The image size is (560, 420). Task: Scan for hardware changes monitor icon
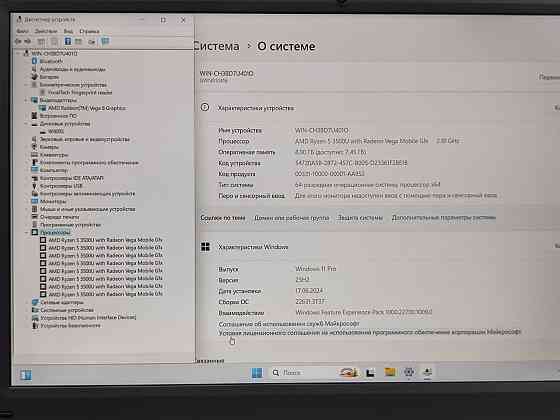click(x=105, y=41)
